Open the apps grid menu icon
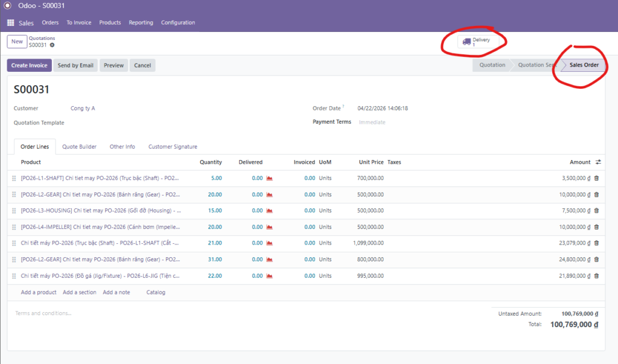Image resolution: width=618 pixels, height=364 pixels. [x=10, y=23]
